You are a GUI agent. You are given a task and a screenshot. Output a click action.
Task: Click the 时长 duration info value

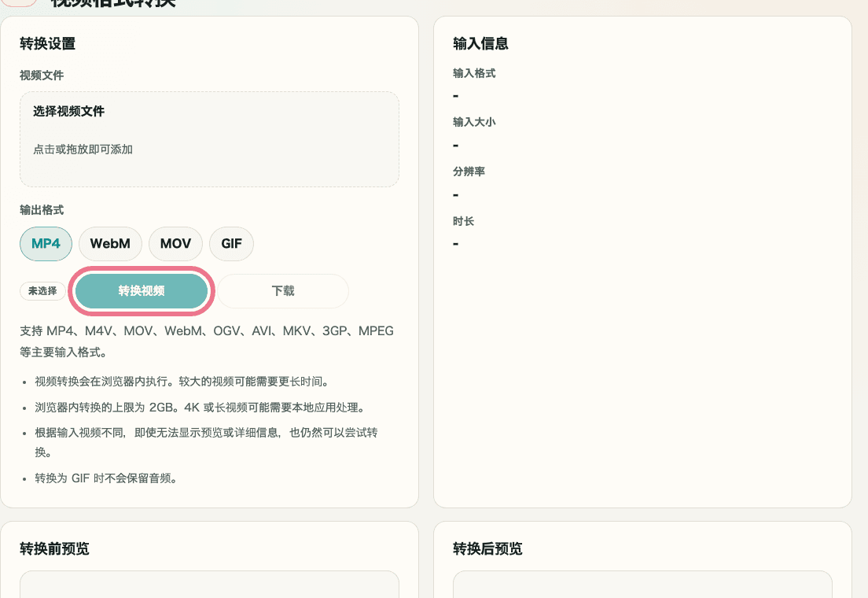[x=455, y=243]
